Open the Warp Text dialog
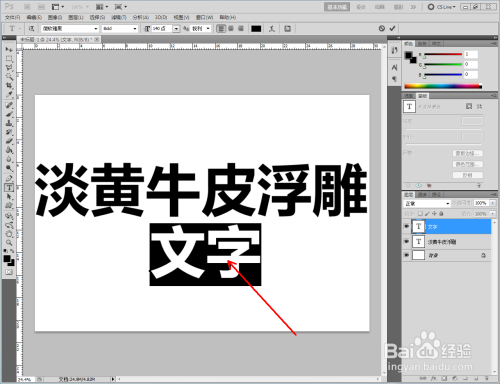 click(x=272, y=29)
